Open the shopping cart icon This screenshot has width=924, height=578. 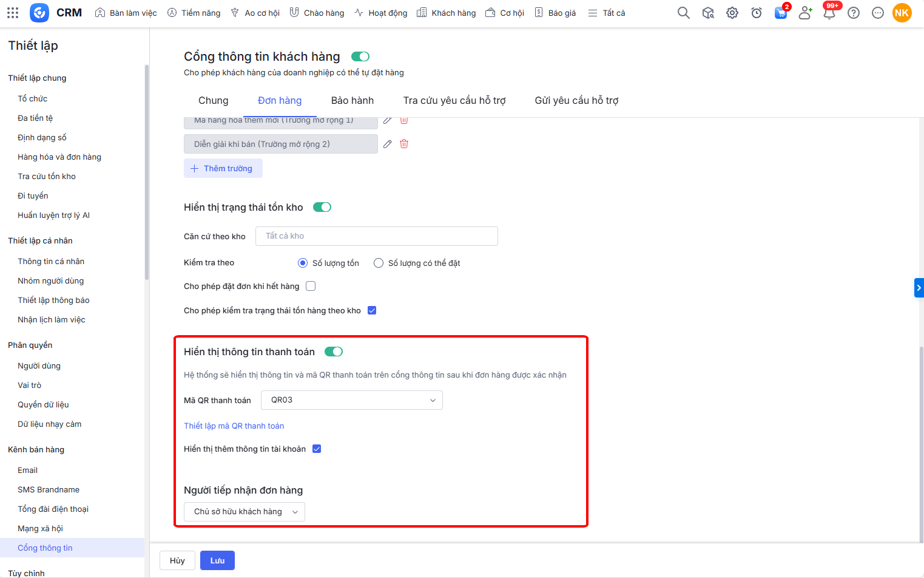[781, 13]
